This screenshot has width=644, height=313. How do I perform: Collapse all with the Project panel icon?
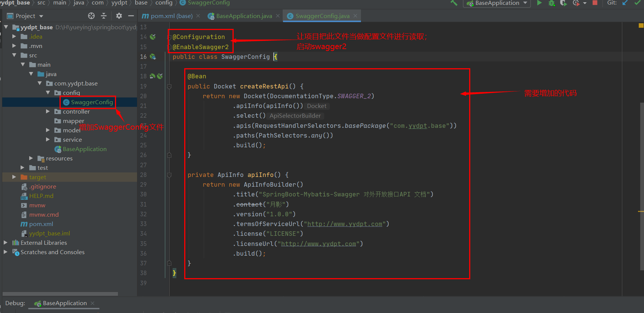tap(104, 16)
